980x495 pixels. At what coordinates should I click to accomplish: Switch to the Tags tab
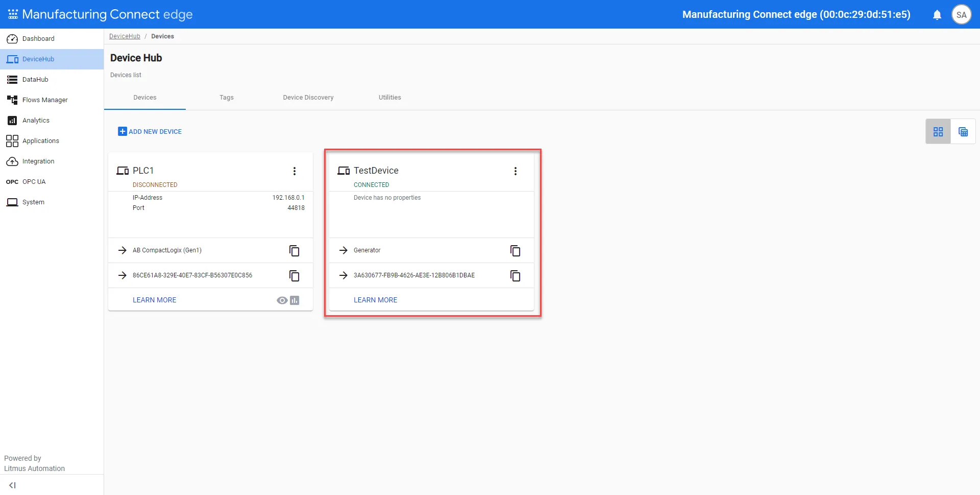click(x=227, y=98)
